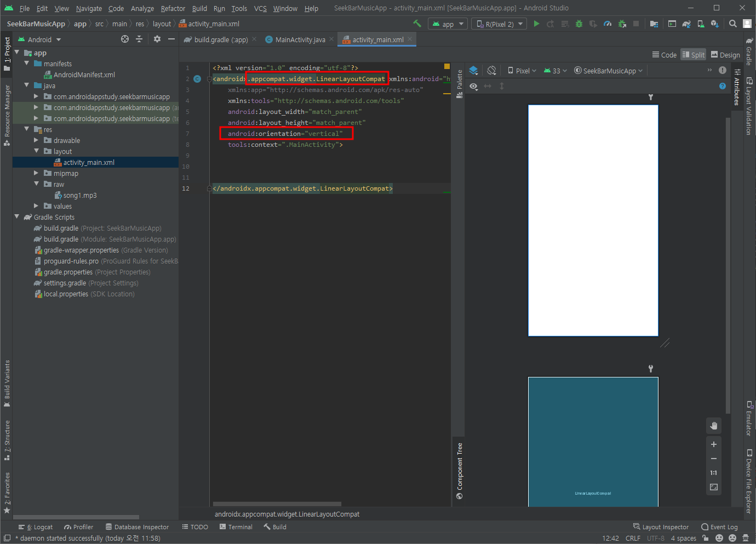Viewport: 756px width, 544px height.
Task: Expand the drawable folder arrow
Action: 36,140
